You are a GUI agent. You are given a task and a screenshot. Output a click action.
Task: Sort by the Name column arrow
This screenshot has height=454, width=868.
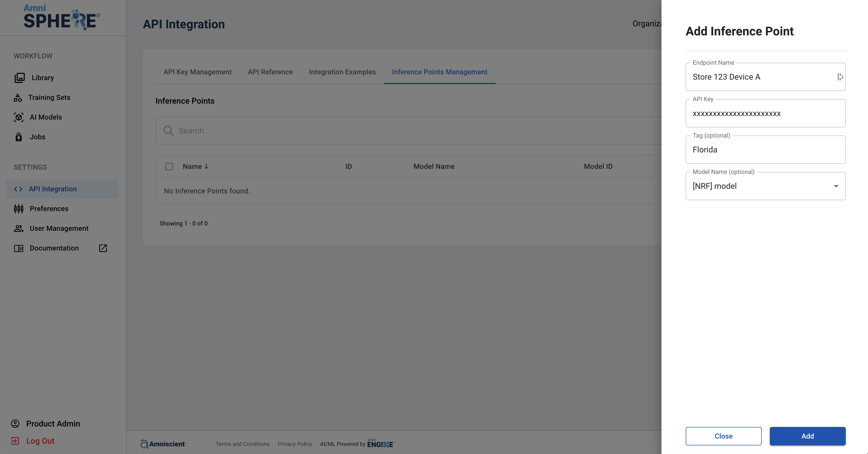tap(206, 166)
